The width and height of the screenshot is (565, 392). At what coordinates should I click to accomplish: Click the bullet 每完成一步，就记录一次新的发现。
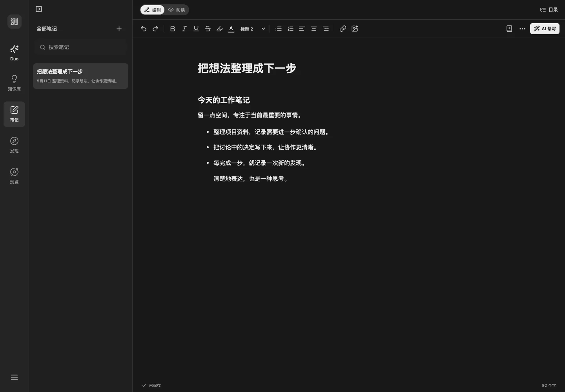pos(259,163)
